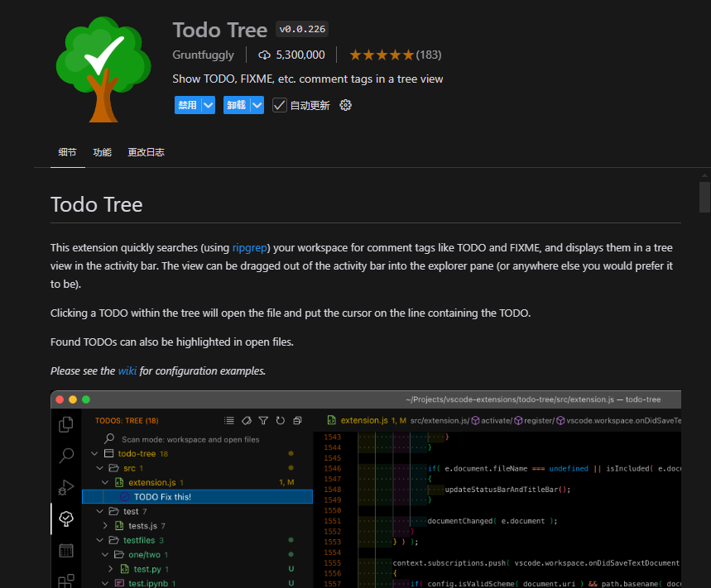The image size is (711, 588).
Task: Switch to the 细节 tab
Action: [67, 153]
